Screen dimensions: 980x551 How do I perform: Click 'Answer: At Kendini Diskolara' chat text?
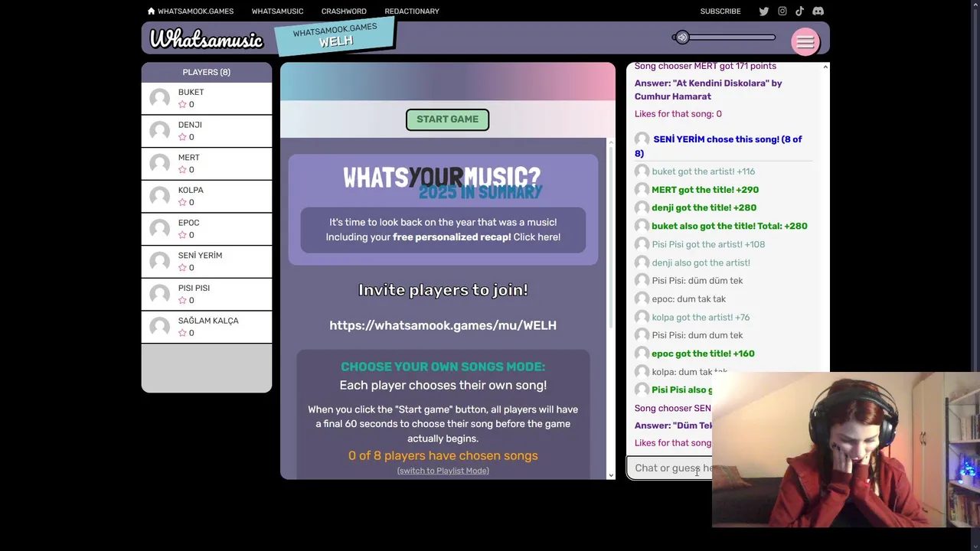point(708,90)
